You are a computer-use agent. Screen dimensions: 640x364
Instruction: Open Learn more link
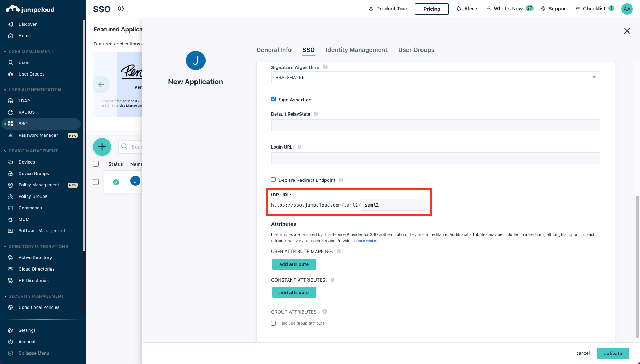tap(365, 241)
